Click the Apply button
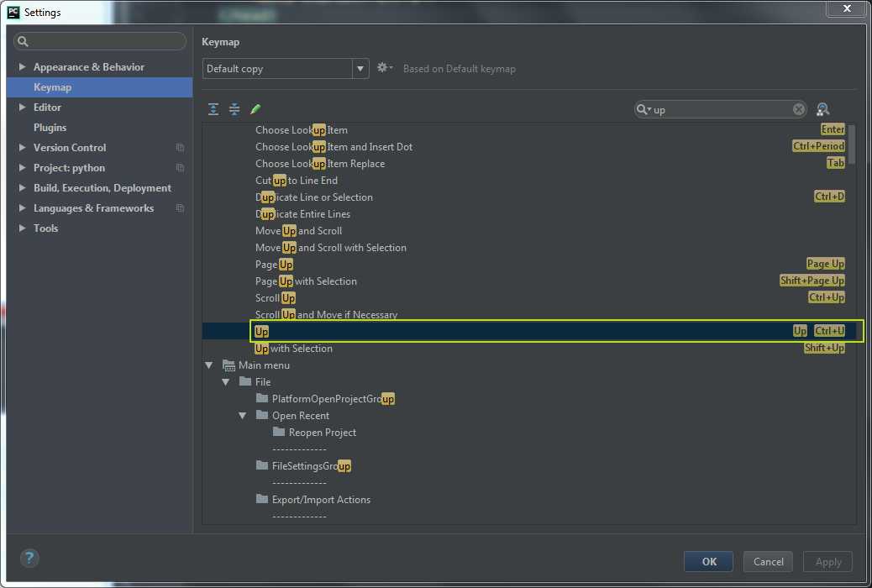872x588 pixels. click(x=827, y=561)
